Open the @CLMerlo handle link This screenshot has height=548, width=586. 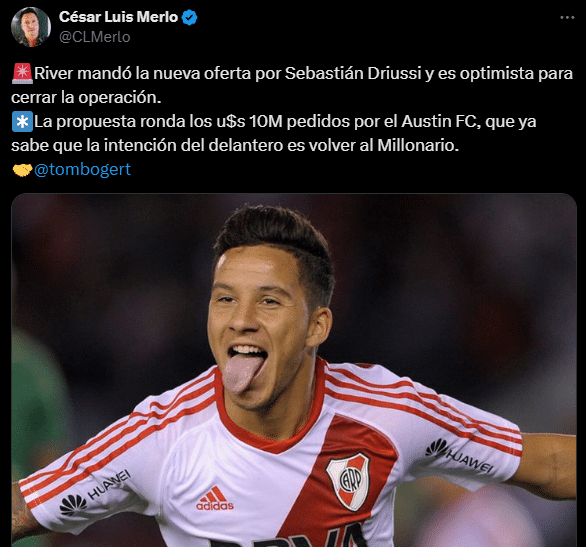(x=95, y=37)
